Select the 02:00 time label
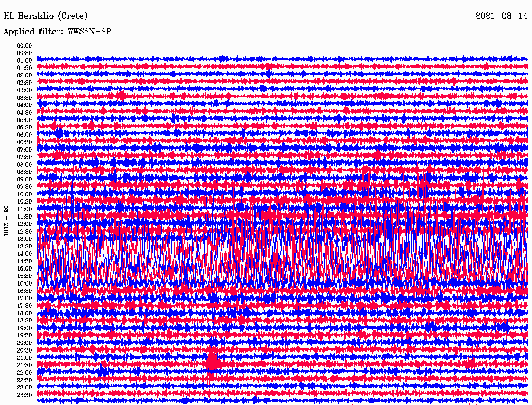 (x=24, y=75)
